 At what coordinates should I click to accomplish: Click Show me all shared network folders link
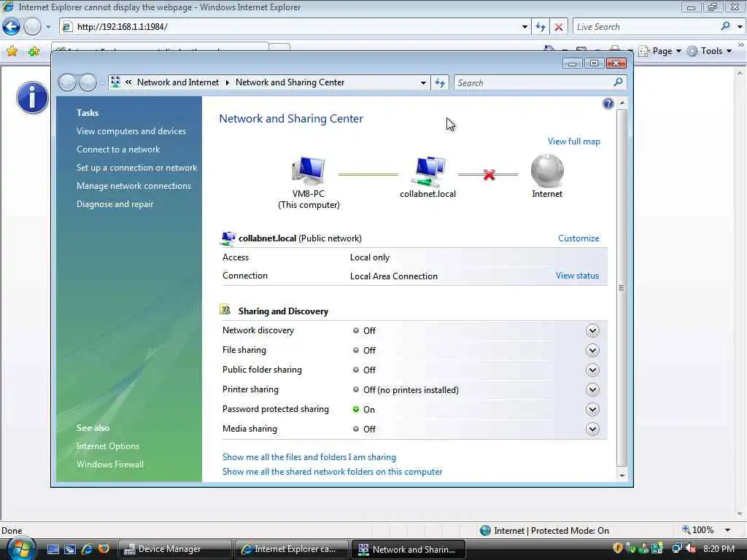[x=332, y=472]
